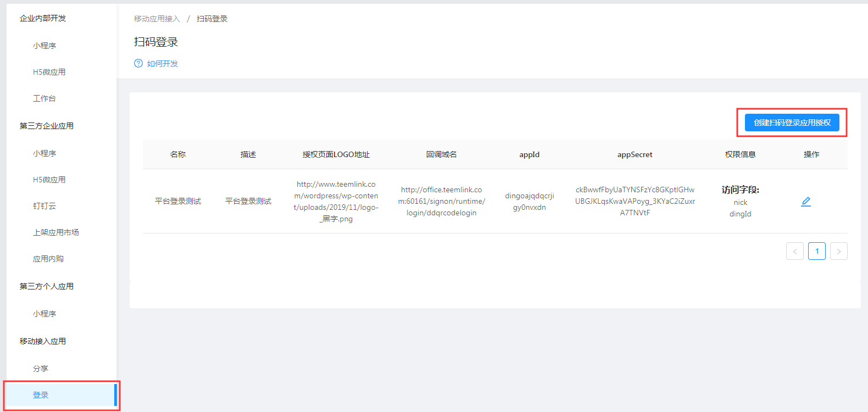Select 钉钉云 in the sidebar

(44, 206)
